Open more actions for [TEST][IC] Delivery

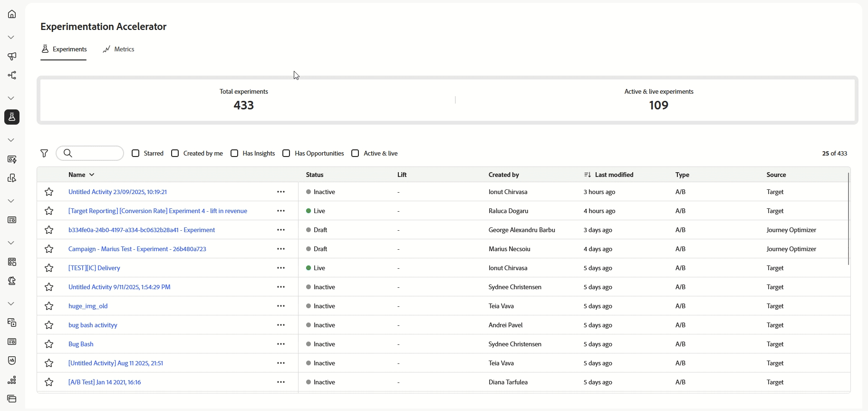(x=281, y=268)
